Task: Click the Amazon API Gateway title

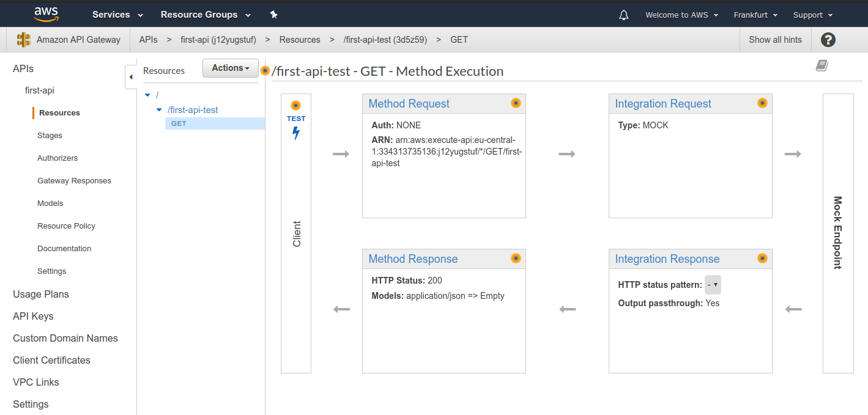Action: coord(78,40)
